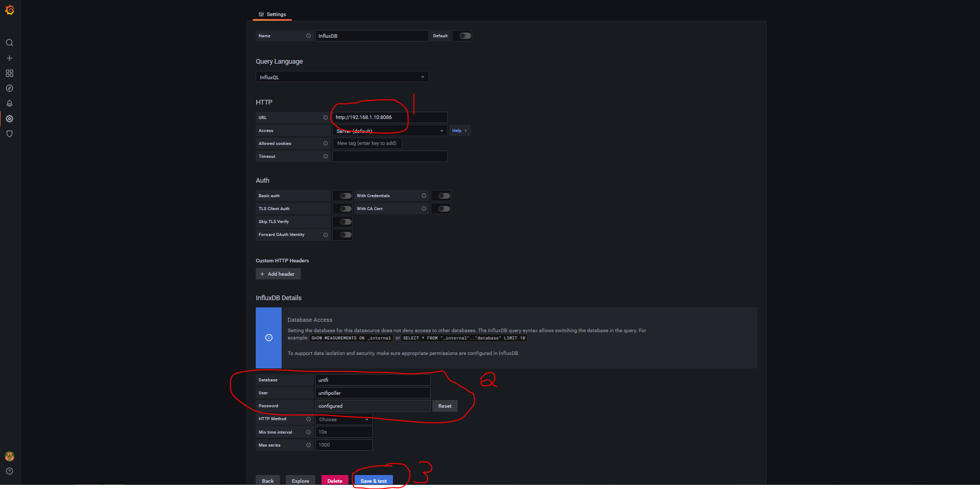Click the User input field
980x489 pixels.
[x=373, y=393]
